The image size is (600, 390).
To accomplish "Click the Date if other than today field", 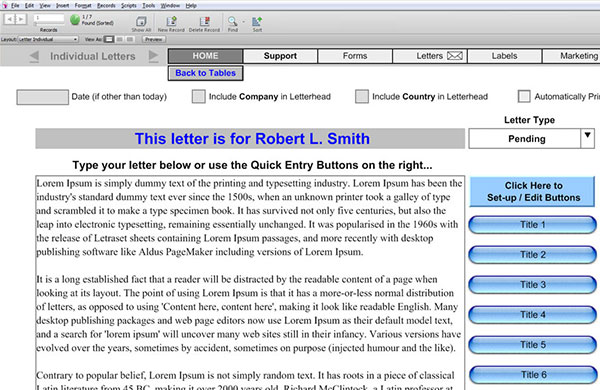I will [42, 97].
